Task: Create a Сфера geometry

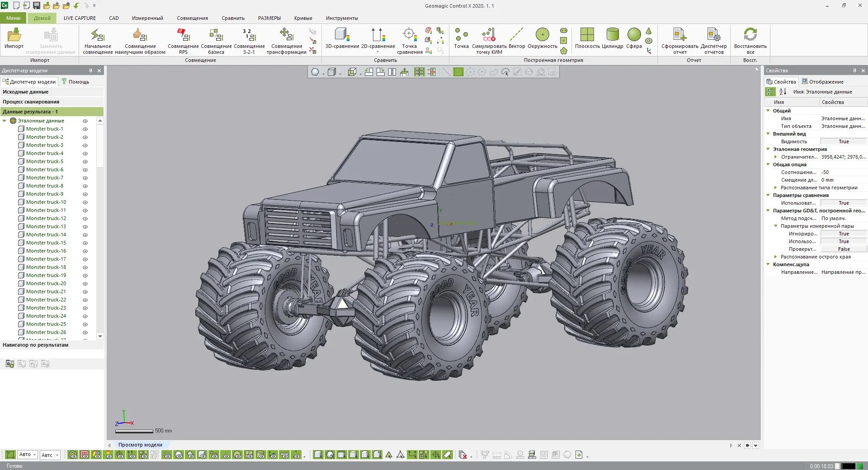Action: pyautogui.click(x=634, y=38)
